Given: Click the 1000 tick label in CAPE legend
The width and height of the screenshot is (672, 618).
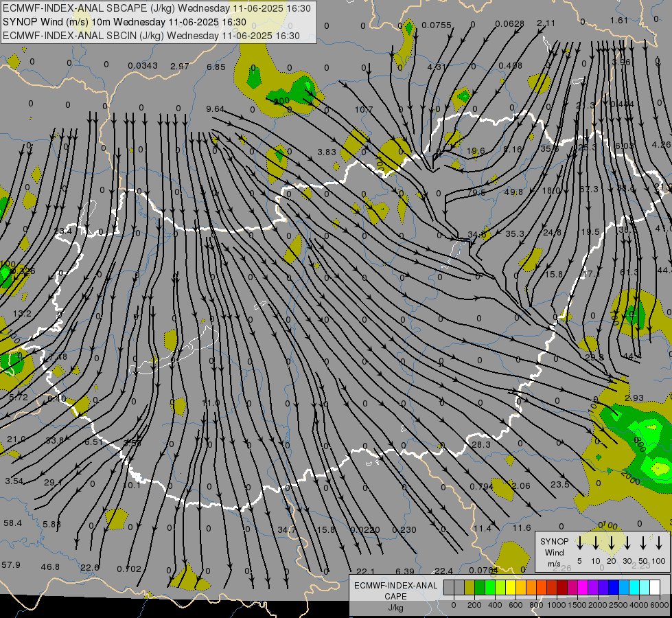Looking at the screenshot, I should coord(556,605).
